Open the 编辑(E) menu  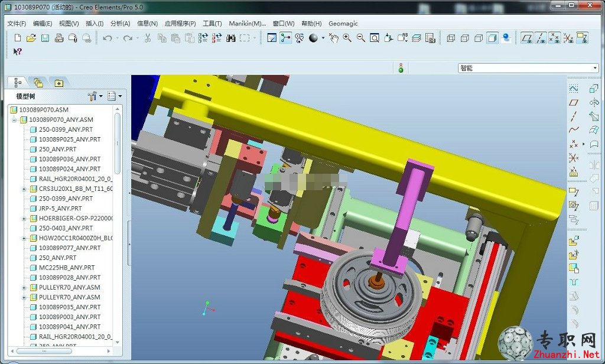pos(43,24)
